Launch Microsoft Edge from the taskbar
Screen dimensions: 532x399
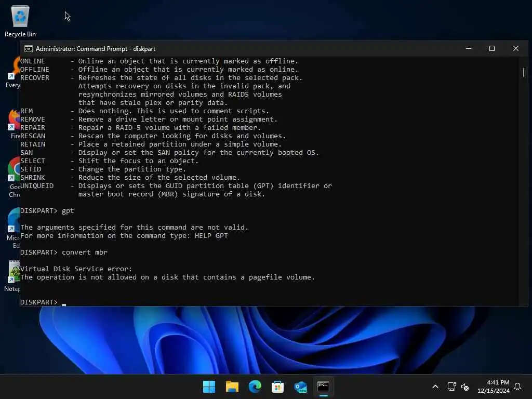coord(255,387)
